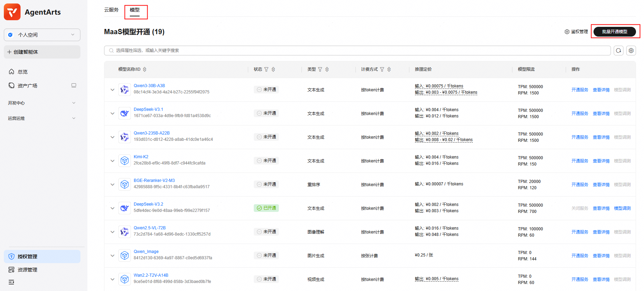Click 查看详情 for Qwen_Image
This screenshot has width=644, height=291.
click(x=601, y=255)
